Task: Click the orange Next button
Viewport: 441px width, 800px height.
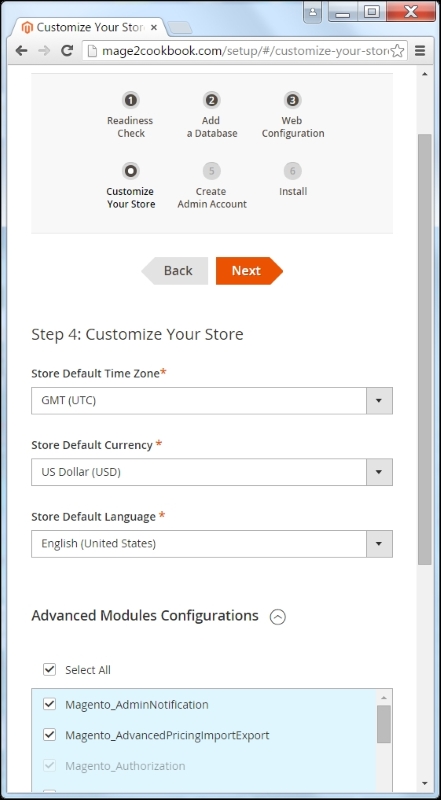Action: [x=249, y=270]
